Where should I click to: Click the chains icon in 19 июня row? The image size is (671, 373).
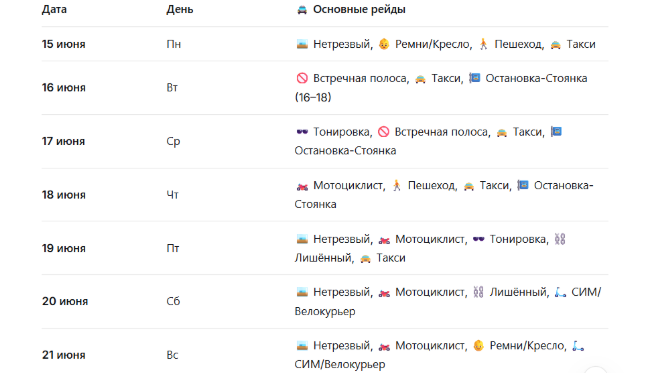tap(560, 239)
